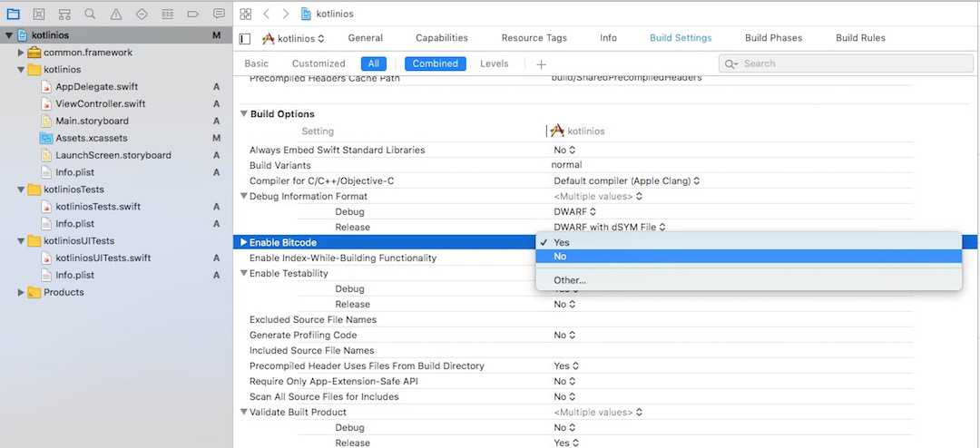This screenshot has height=448, width=980.
Task: Select LaunchScreen.storyboard in the navigator
Action: click(113, 155)
